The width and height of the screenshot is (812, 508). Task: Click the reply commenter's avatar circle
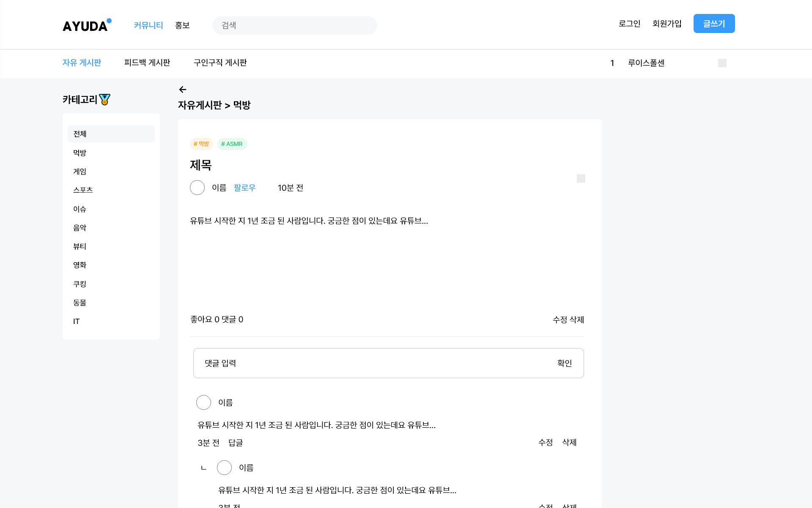pos(224,467)
